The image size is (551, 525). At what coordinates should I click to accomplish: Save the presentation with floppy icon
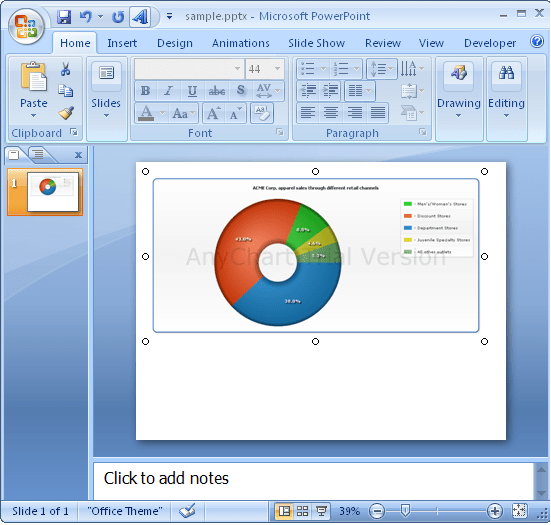coord(64,17)
